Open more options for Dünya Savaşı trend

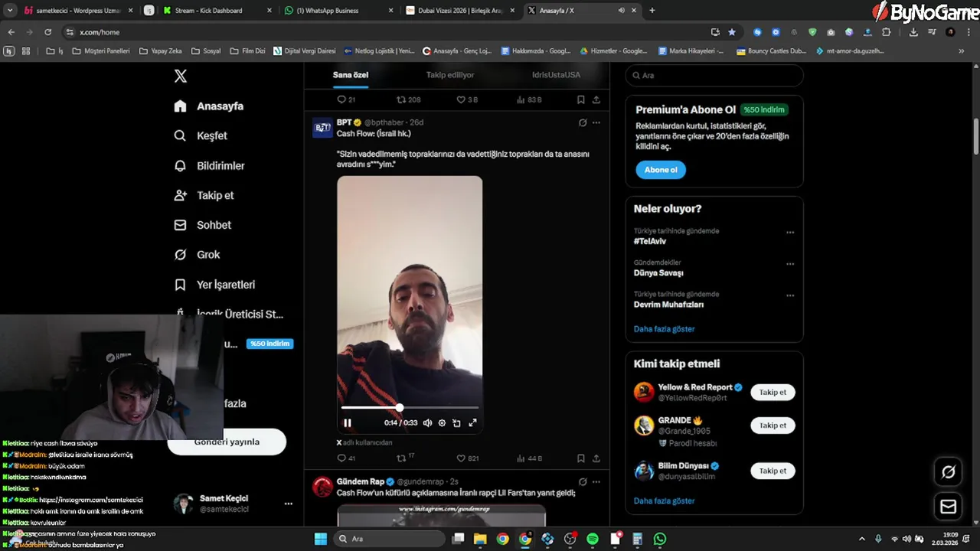pos(790,264)
